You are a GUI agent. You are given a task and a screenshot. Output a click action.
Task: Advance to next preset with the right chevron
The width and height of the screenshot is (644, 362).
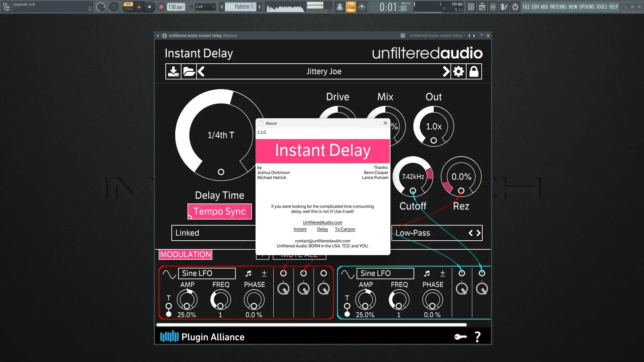(446, 71)
